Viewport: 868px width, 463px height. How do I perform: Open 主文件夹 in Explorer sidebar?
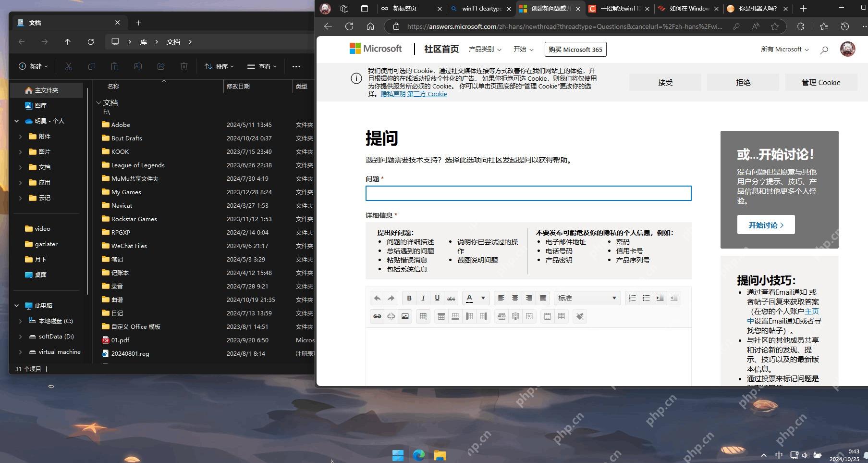pos(47,90)
